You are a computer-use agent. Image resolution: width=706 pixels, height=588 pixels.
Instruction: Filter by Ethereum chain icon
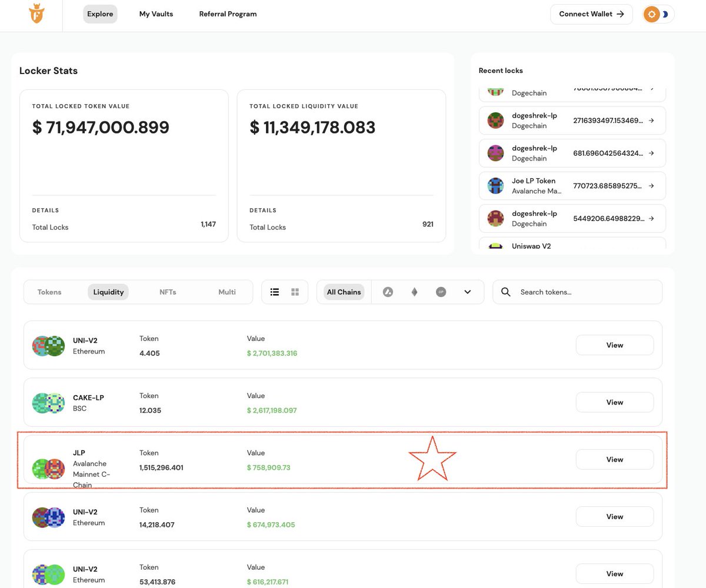(414, 292)
